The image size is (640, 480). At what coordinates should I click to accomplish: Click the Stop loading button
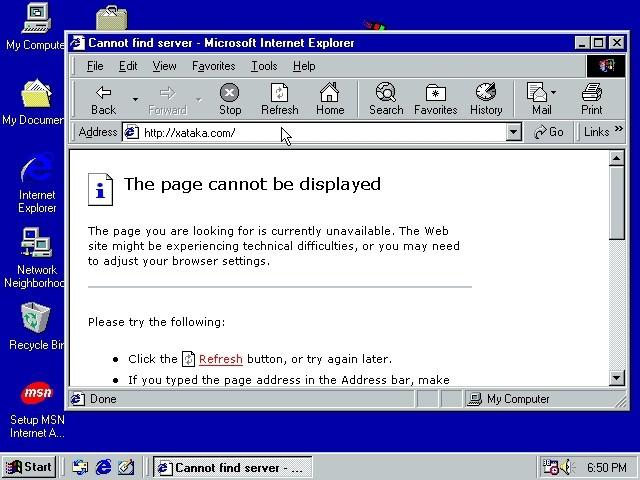230,100
